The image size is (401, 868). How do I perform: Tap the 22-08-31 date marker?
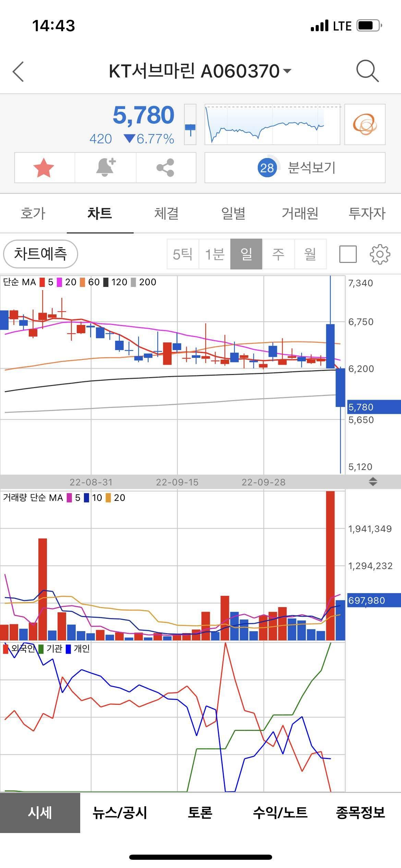[91, 482]
